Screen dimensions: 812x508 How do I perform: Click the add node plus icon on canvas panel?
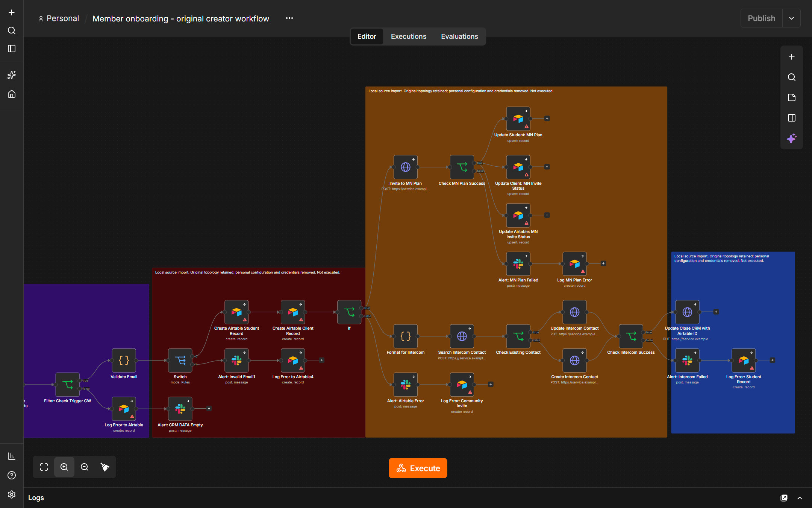(792, 57)
